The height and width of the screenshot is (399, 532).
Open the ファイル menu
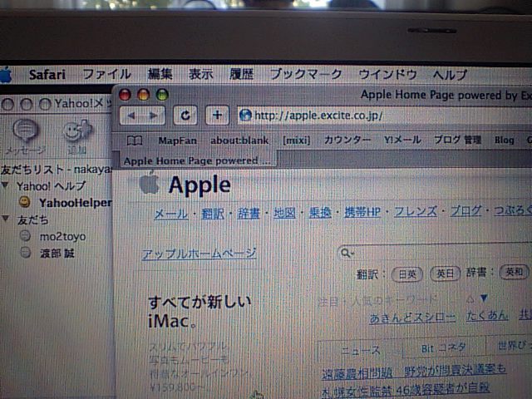106,74
